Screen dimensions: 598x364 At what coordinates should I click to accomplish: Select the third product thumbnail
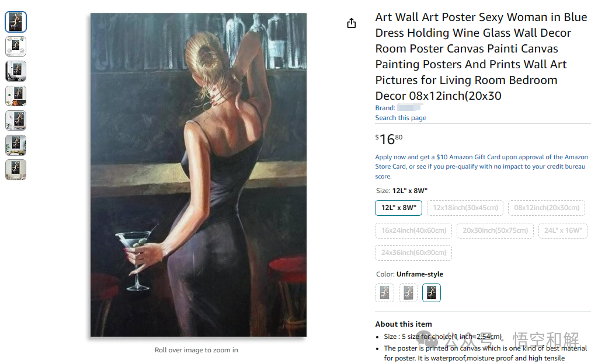[x=16, y=71]
